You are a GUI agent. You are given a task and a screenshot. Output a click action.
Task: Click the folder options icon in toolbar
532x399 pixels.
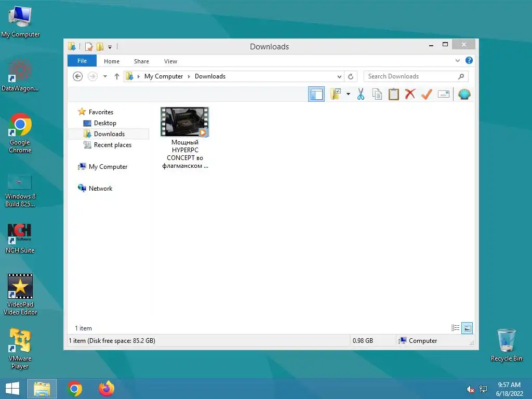point(336,94)
